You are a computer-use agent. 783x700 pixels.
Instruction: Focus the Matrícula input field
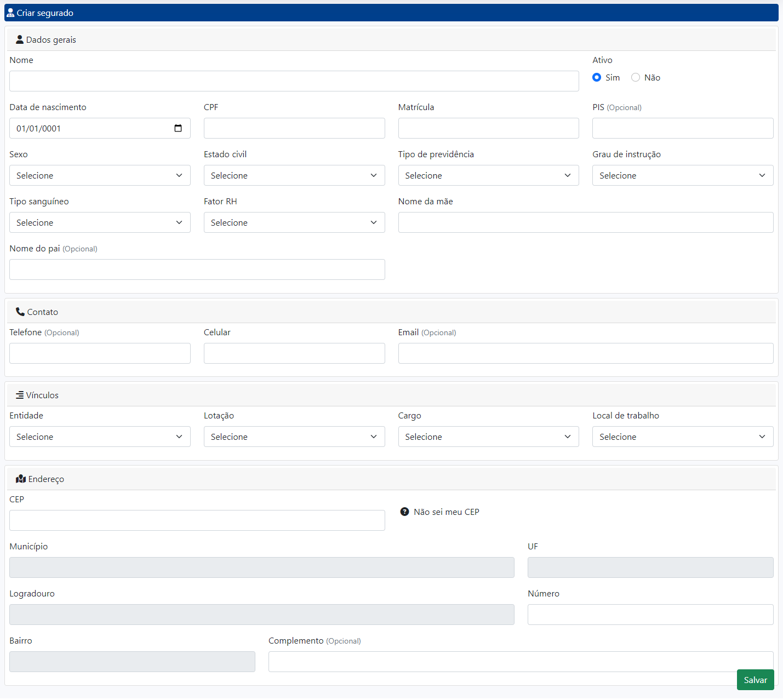pyautogui.click(x=488, y=128)
